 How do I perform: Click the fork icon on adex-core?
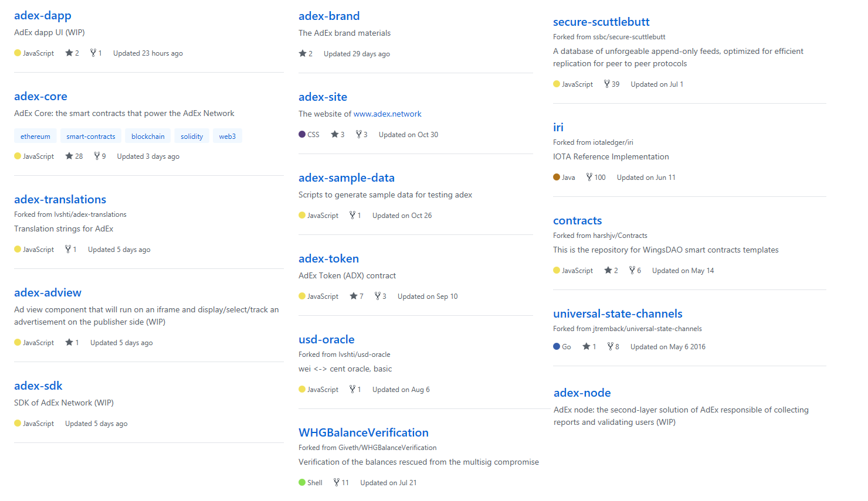[97, 156]
